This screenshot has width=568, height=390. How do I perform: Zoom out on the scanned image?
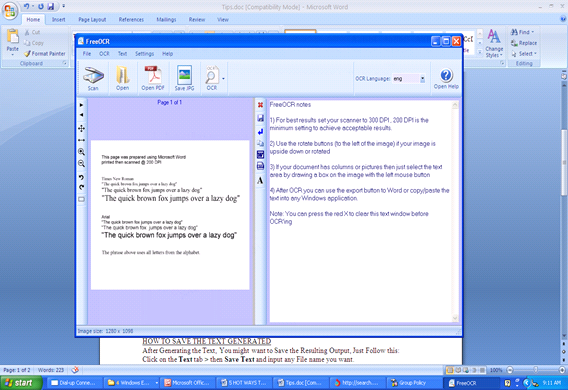(82, 164)
